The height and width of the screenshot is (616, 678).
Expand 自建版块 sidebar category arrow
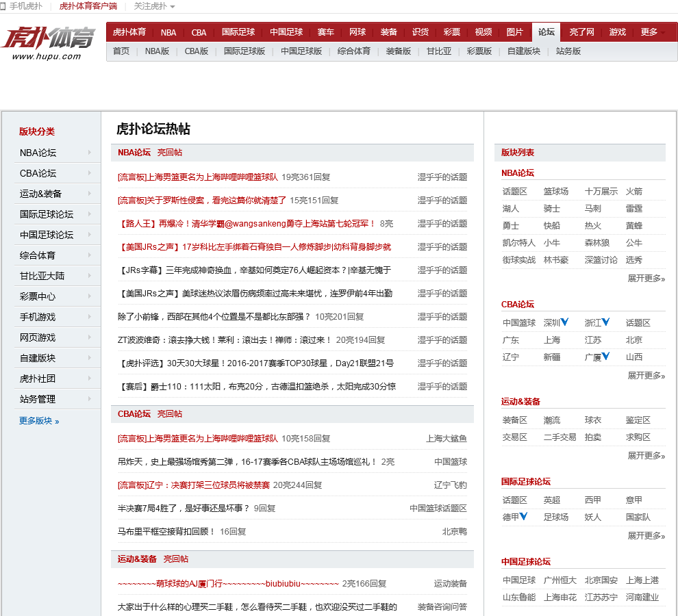[90, 357]
